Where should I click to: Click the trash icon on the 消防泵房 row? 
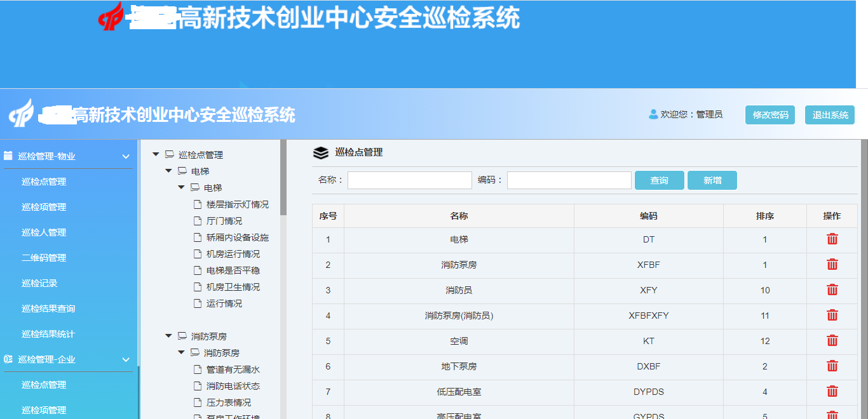pos(832,265)
